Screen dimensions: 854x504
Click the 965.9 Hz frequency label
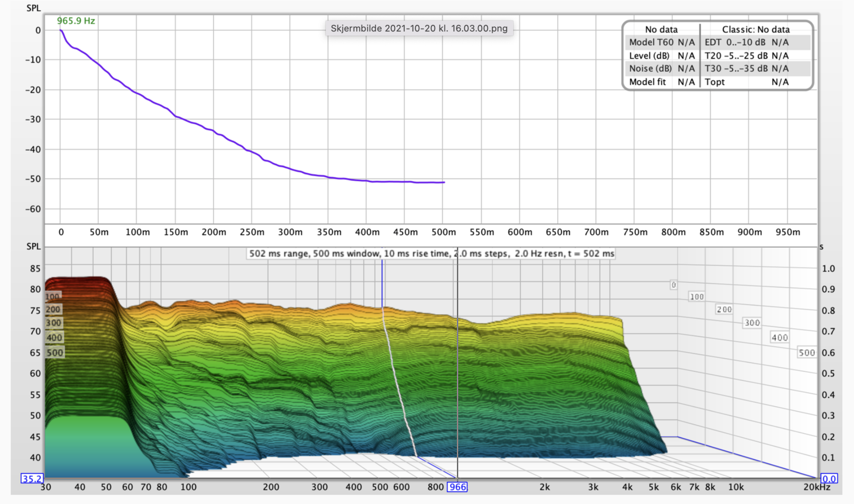tap(76, 21)
